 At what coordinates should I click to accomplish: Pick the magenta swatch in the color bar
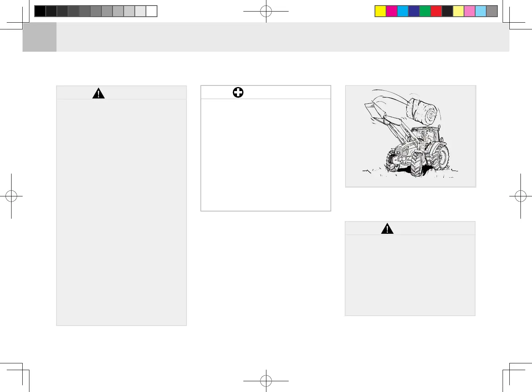coord(392,11)
